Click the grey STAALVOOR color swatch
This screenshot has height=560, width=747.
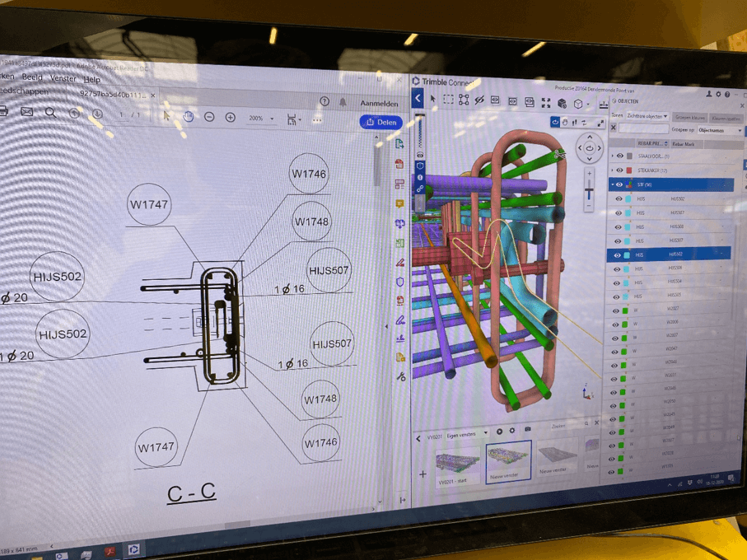pos(629,156)
